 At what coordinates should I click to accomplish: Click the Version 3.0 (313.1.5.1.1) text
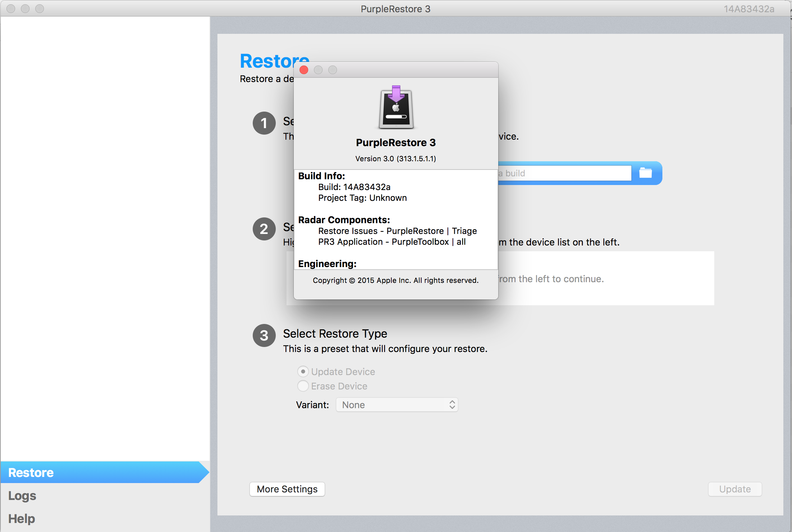396,159
